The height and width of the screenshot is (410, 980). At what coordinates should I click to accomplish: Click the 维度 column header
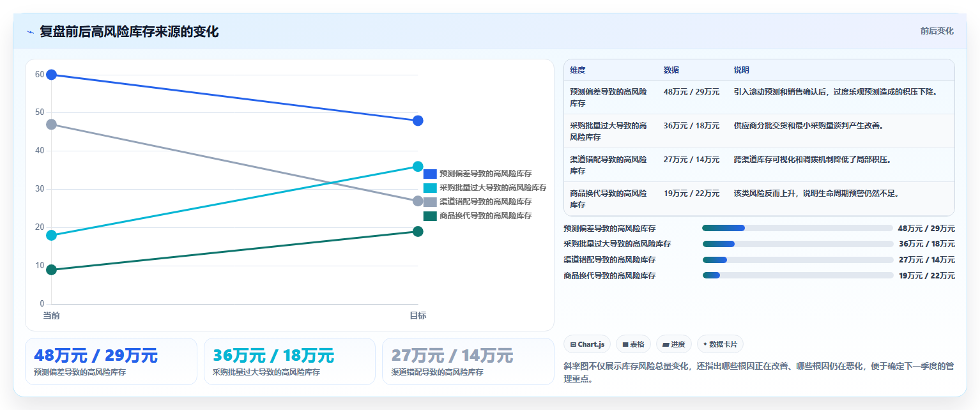point(578,70)
